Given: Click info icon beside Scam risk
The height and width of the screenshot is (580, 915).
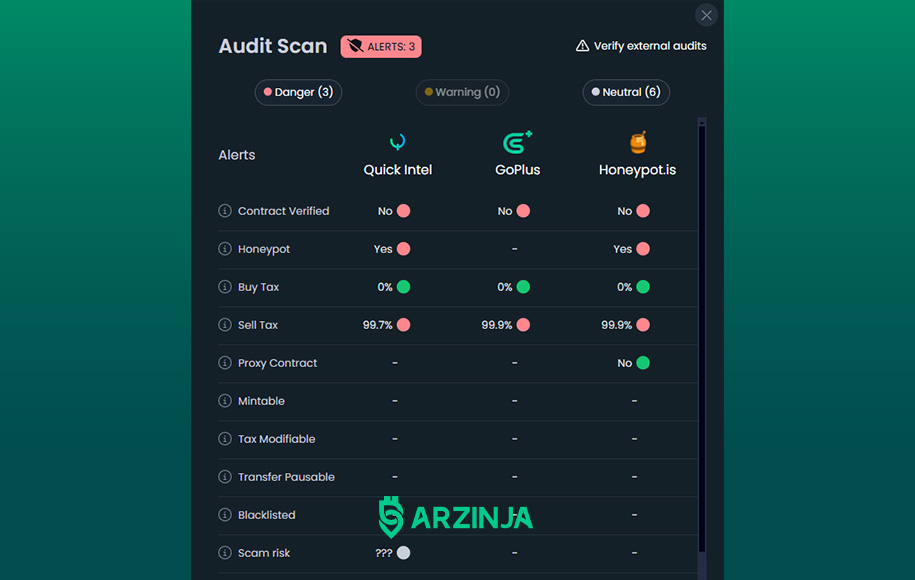Looking at the screenshot, I should coord(225,552).
